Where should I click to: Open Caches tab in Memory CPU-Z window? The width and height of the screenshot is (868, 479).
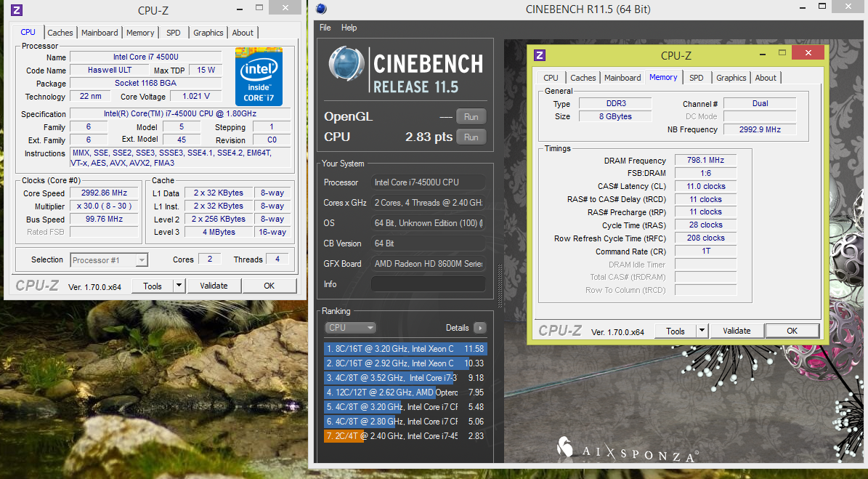click(583, 78)
